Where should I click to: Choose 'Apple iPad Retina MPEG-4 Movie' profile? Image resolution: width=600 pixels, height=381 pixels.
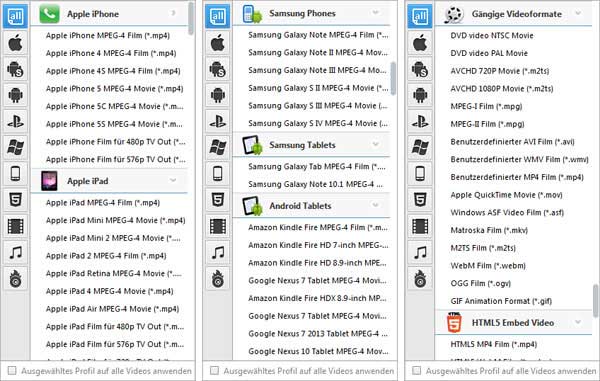(114, 273)
